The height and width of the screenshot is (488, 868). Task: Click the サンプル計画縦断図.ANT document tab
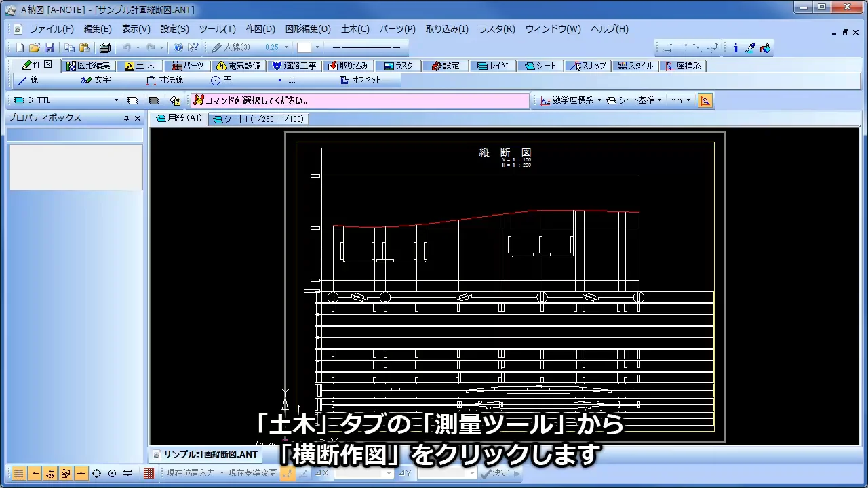click(205, 454)
